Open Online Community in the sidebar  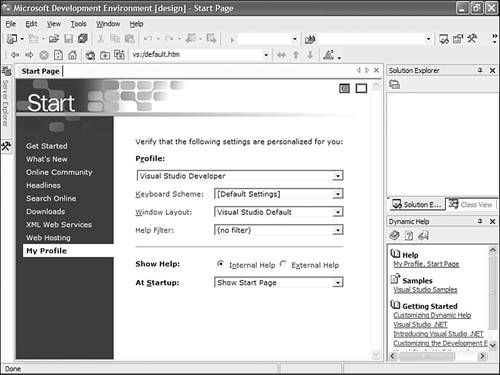click(x=59, y=172)
